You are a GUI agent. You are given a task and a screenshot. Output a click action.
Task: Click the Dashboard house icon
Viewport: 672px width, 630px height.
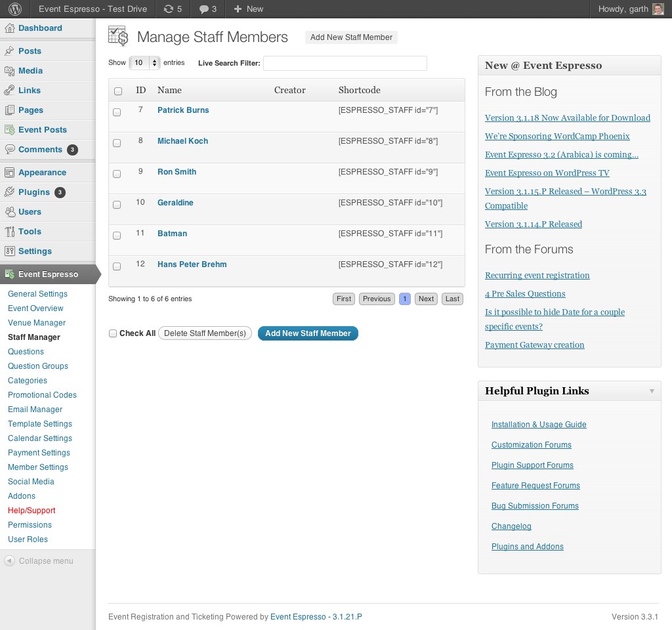click(x=9, y=28)
